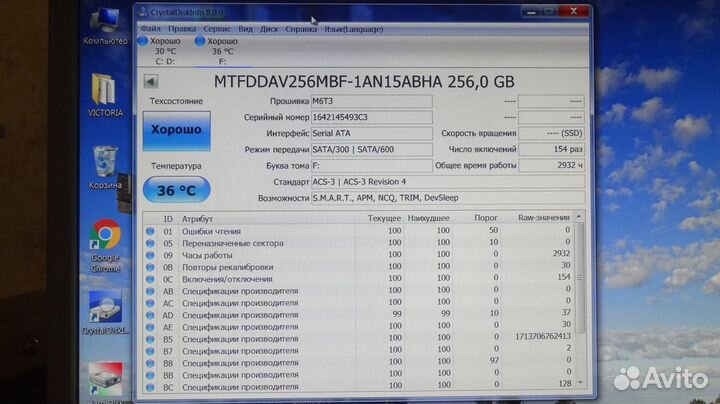Select the Включения/отключения attribute text
Screen dimensions: 720x404
click(x=227, y=279)
